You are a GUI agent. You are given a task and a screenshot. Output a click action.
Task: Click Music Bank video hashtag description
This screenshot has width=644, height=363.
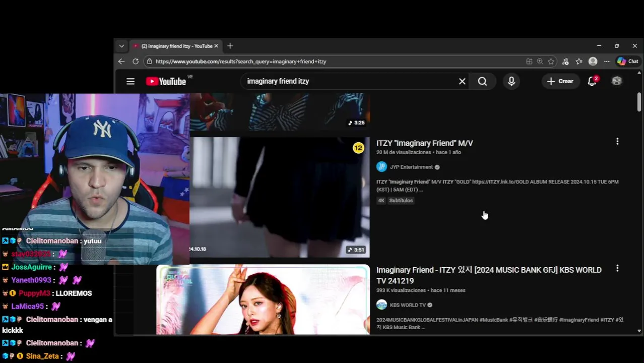[500, 323]
